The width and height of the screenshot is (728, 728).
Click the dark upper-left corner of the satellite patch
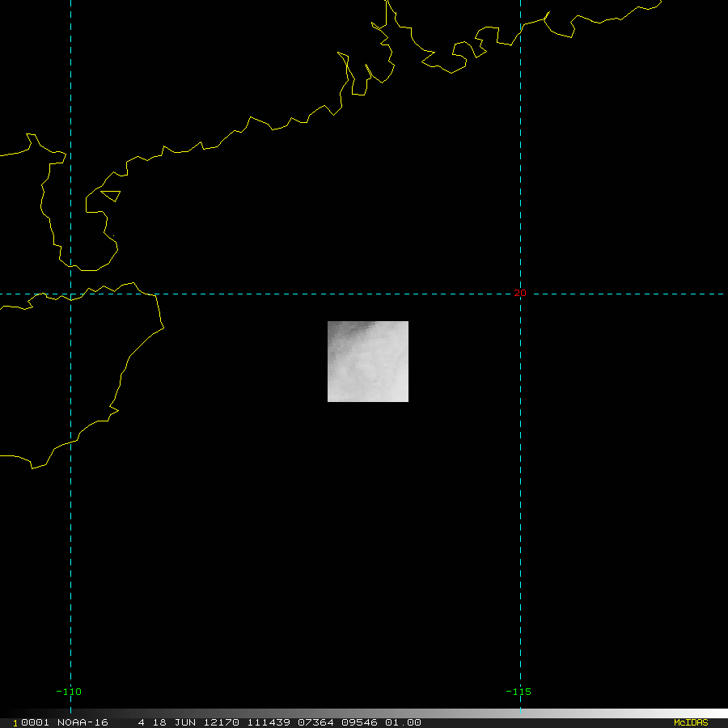(334, 328)
